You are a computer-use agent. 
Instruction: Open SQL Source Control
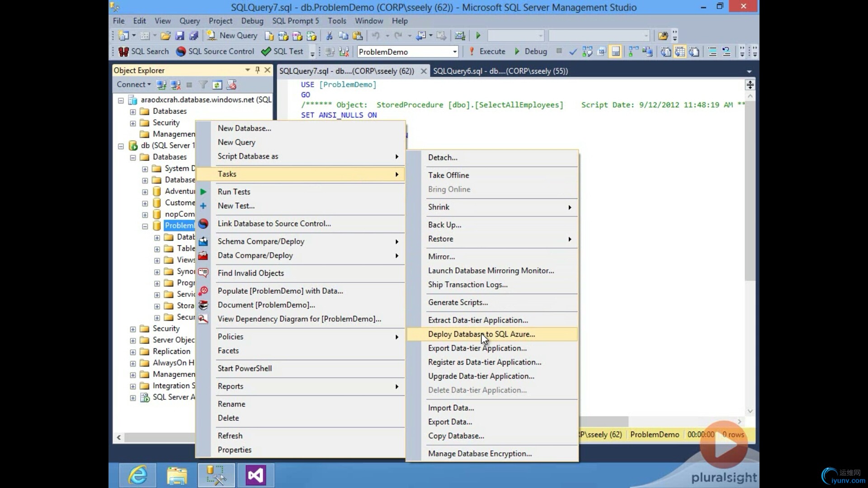tap(215, 52)
